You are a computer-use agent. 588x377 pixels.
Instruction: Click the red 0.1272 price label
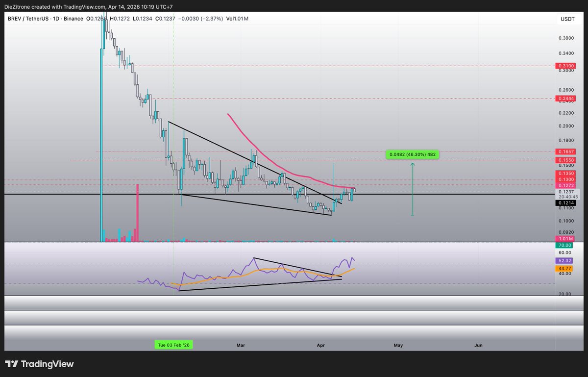[x=565, y=186]
